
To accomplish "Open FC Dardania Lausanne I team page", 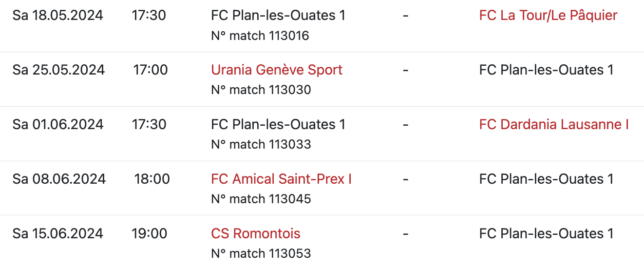I will (554, 125).
